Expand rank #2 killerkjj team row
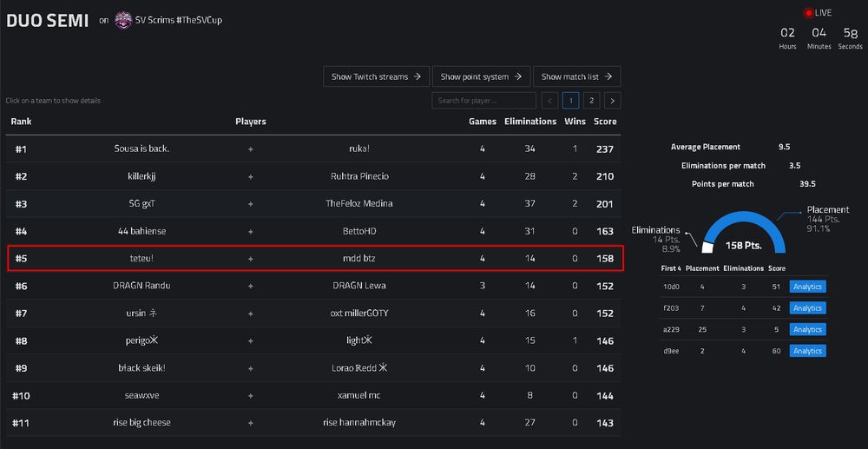Image resolution: width=868 pixels, height=449 pixels. (312, 176)
